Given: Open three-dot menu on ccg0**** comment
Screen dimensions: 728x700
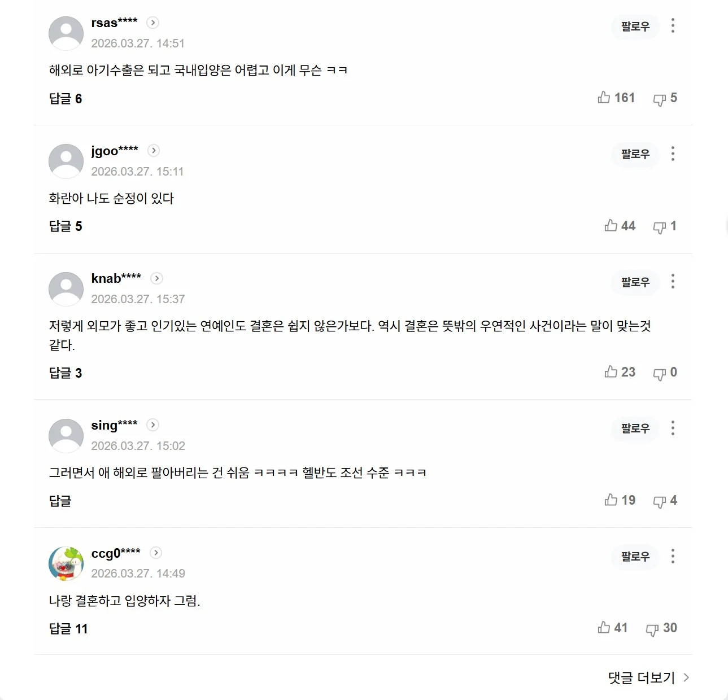Looking at the screenshot, I should (x=673, y=556).
